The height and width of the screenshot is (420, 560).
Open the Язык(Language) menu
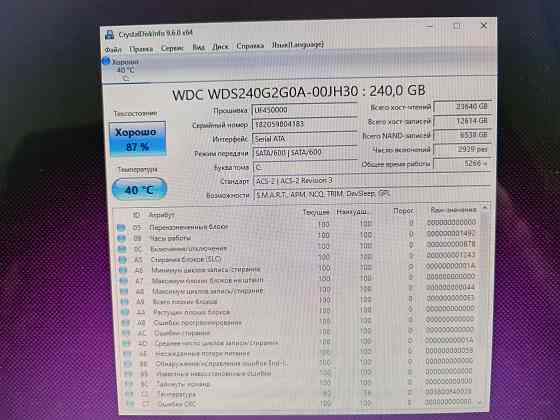pos(298,45)
